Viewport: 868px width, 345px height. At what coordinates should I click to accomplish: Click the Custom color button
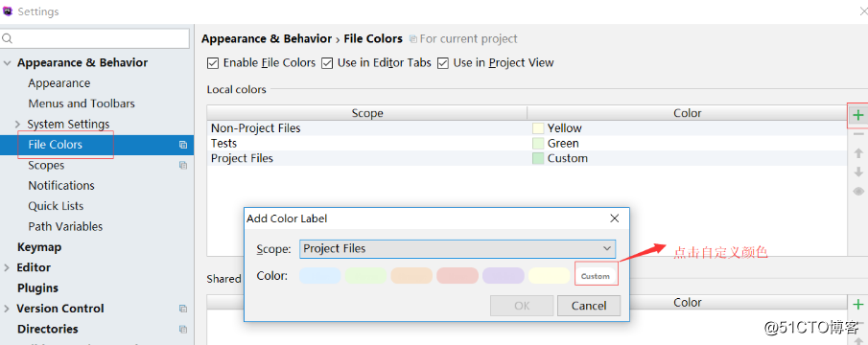coord(596,276)
